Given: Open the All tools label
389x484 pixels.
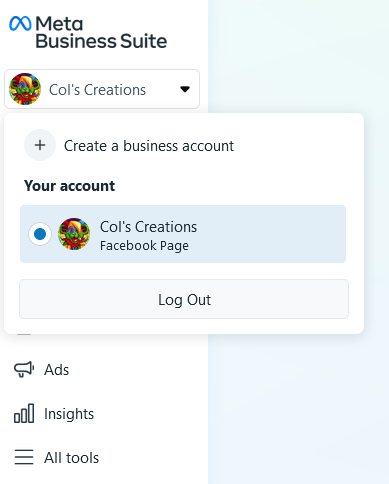Looking at the screenshot, I should [72, 458].
